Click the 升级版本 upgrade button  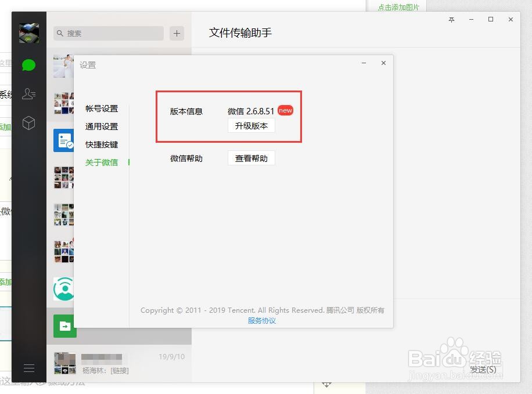coord(251,125)
